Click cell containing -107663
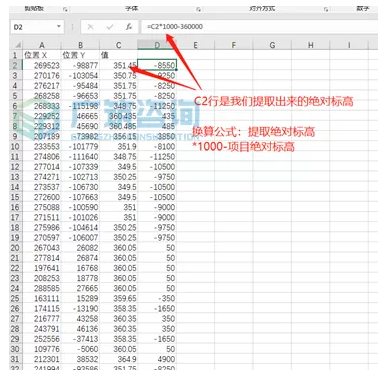 (x=80, y=197)
